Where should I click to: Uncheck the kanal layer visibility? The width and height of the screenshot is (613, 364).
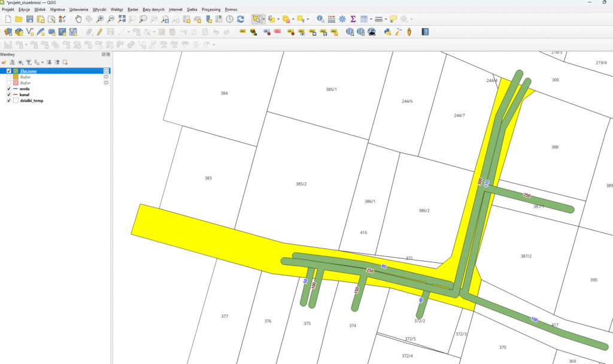(x=8, y=95)
